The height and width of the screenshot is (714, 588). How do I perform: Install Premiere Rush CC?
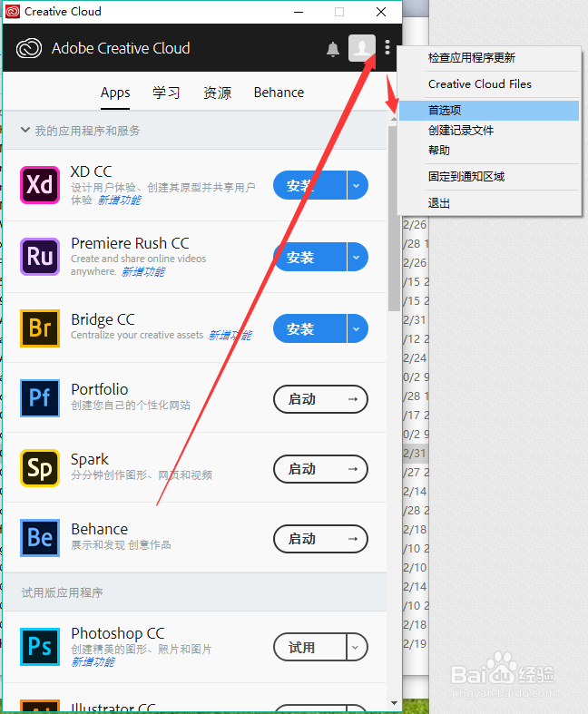[x=309, y=258]
